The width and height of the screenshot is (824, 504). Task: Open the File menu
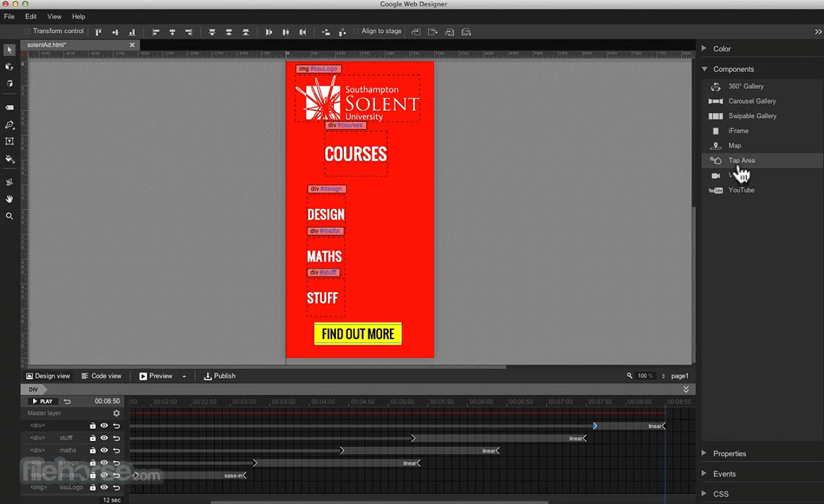[x=9, y=16]
